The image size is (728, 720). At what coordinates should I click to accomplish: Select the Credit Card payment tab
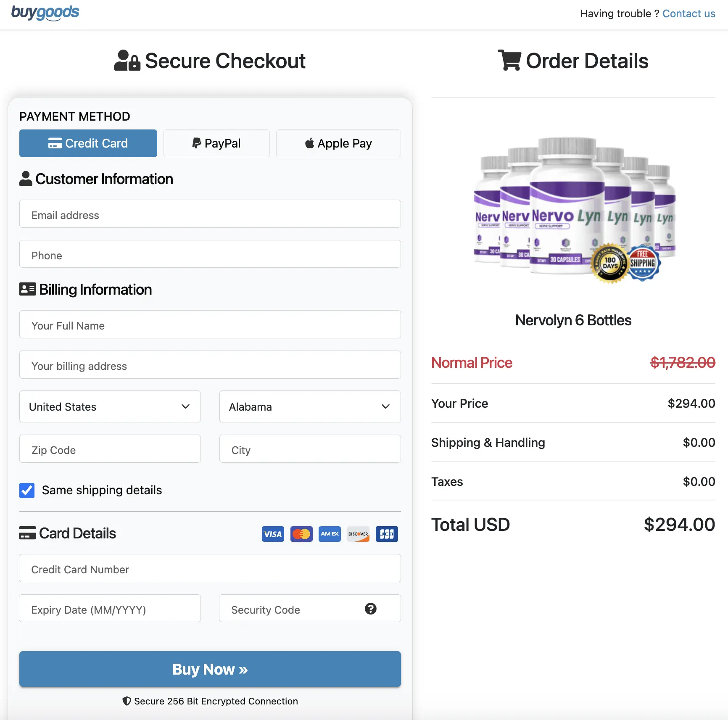point(88,143)
